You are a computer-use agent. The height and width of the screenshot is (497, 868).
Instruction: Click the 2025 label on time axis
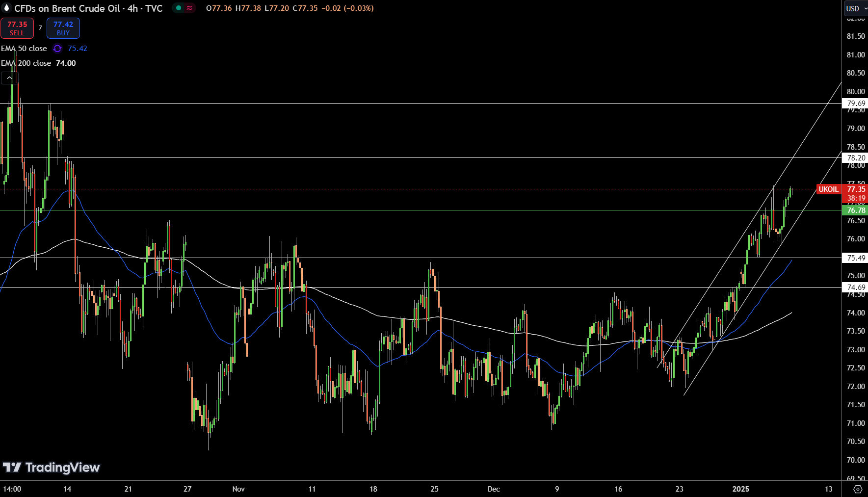pyautogui.click(x=741, y=489)
